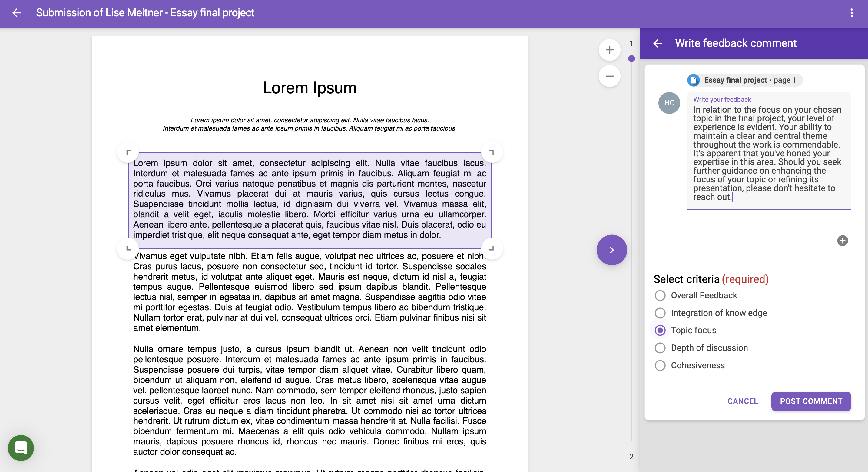Click the submission title in the header
The width and height of the screenshot is (868, 472).
[x=145, y=13]
